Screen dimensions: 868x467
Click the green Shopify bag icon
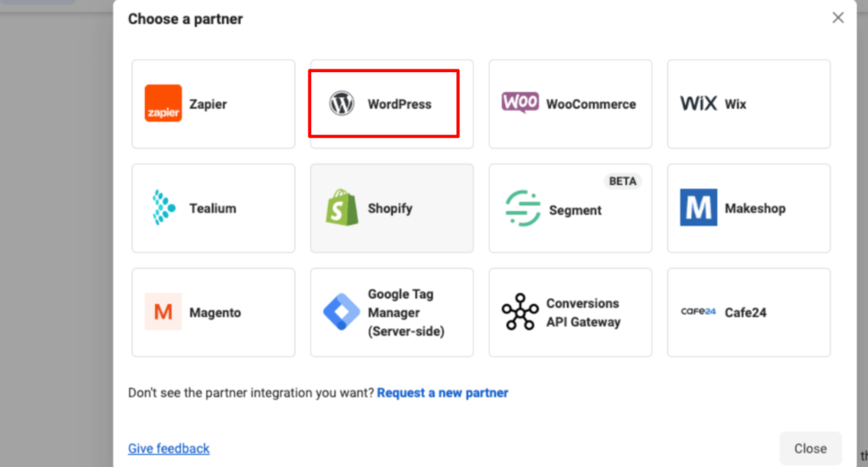pos(342,208)
